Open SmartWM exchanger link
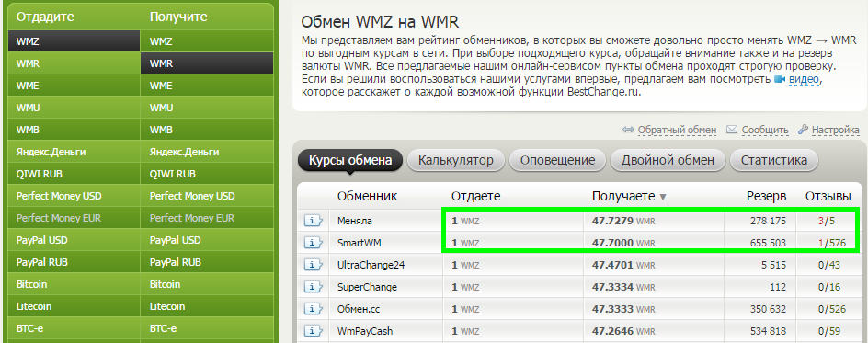 click(x=359, y=243)
